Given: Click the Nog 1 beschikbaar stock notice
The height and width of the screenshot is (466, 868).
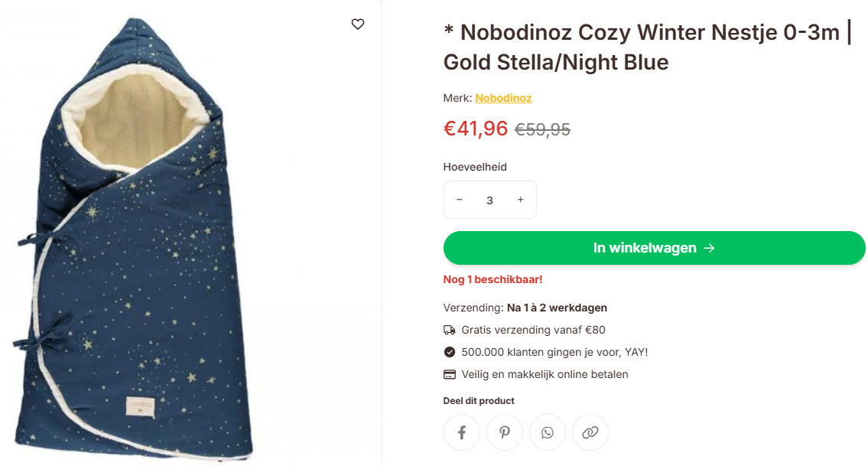Looking at the screenshot, I should coord(493,279).
